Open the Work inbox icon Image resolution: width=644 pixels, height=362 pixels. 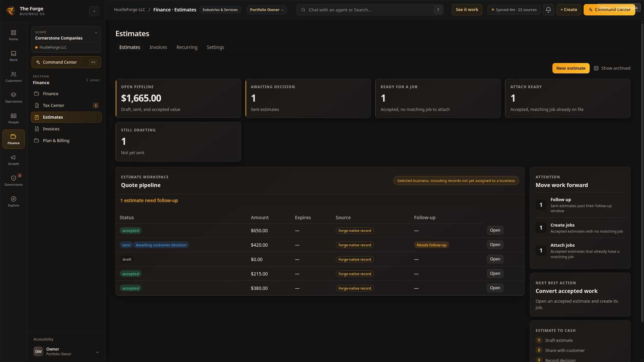tap(13, 56)
